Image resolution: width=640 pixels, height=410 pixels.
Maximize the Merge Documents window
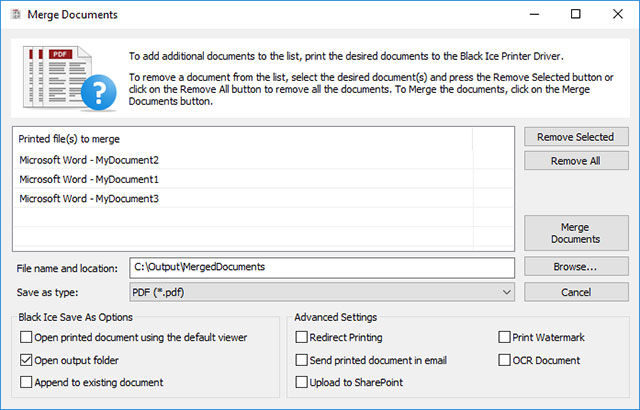576,14
